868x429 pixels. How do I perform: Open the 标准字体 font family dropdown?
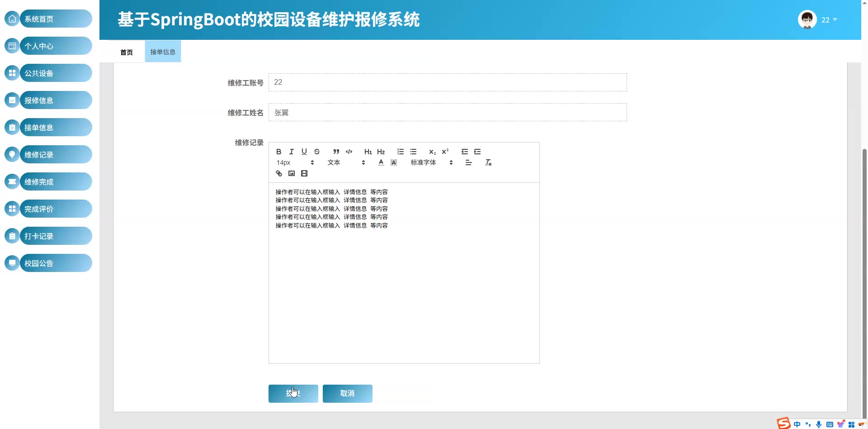click(432, 162)
